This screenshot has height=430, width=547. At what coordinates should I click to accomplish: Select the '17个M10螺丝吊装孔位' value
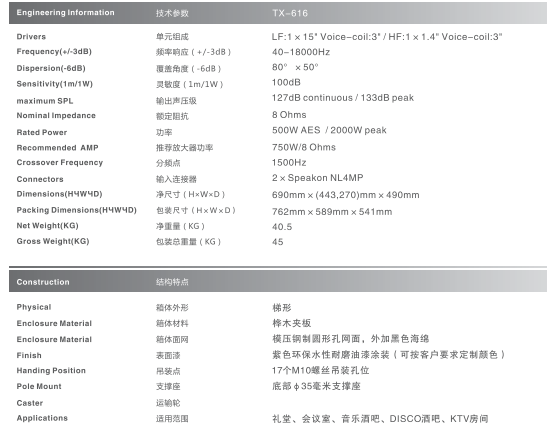(321, 370)
